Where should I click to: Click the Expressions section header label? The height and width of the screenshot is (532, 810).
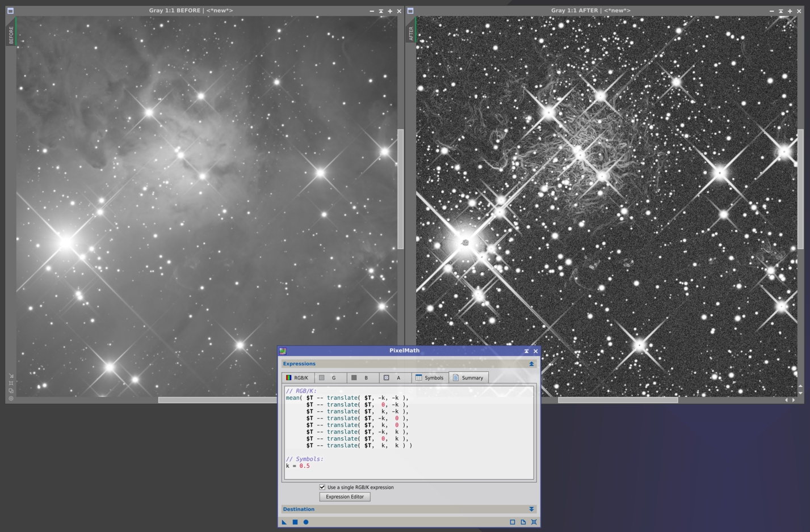[299, 364]
